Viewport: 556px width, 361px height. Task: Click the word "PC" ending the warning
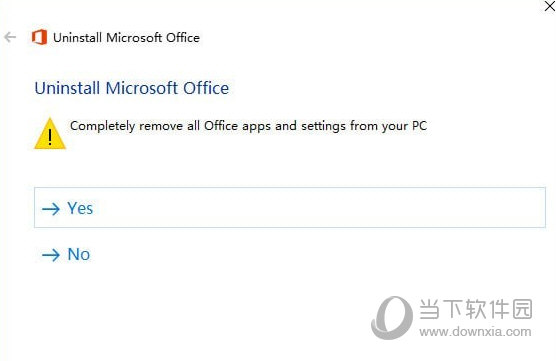tap(419, 126)
